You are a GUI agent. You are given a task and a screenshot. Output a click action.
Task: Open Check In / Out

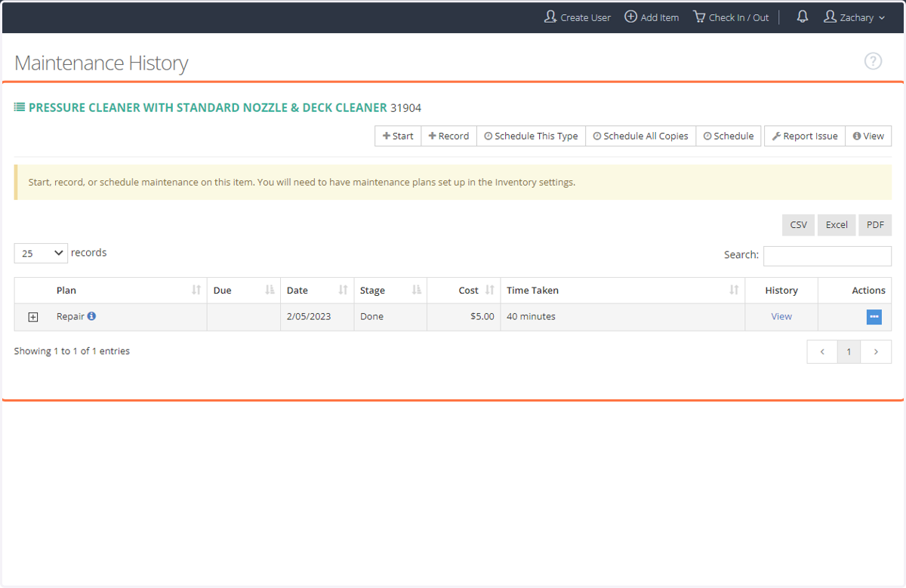coord(731,17)
